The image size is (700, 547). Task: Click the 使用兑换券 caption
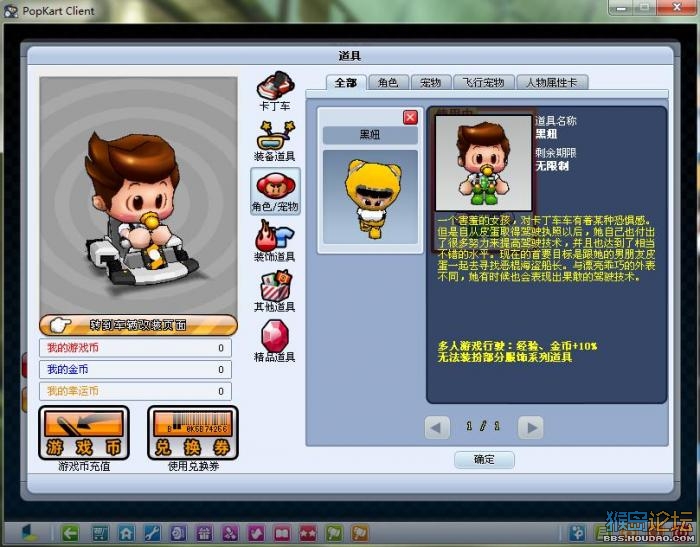tap(193, 467)
